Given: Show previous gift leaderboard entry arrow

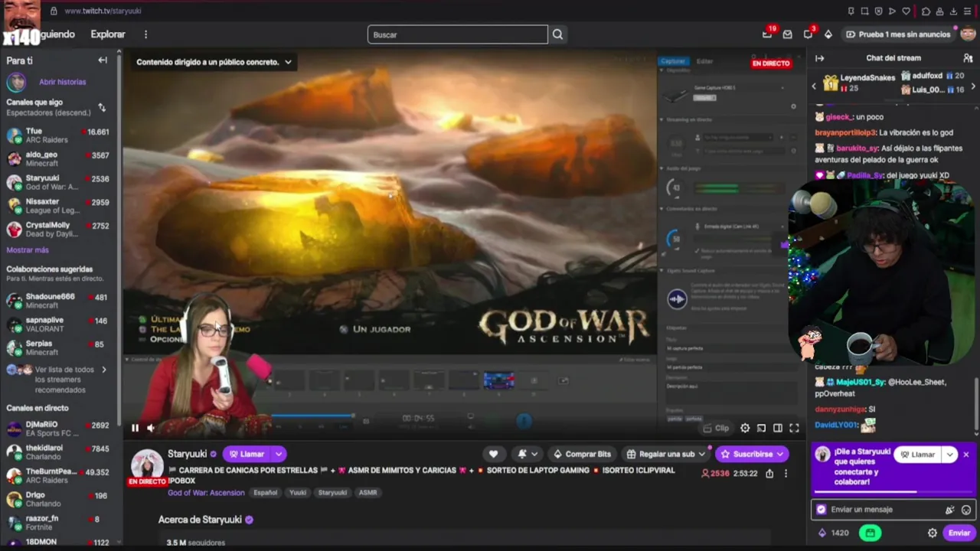Looking at the screenshot, I should point(814,86).
